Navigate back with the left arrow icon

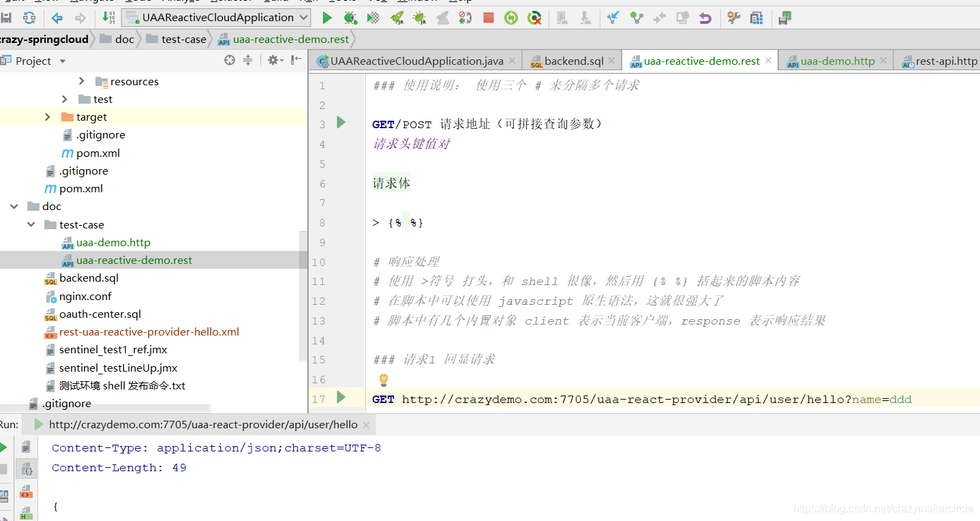point(57,18)
